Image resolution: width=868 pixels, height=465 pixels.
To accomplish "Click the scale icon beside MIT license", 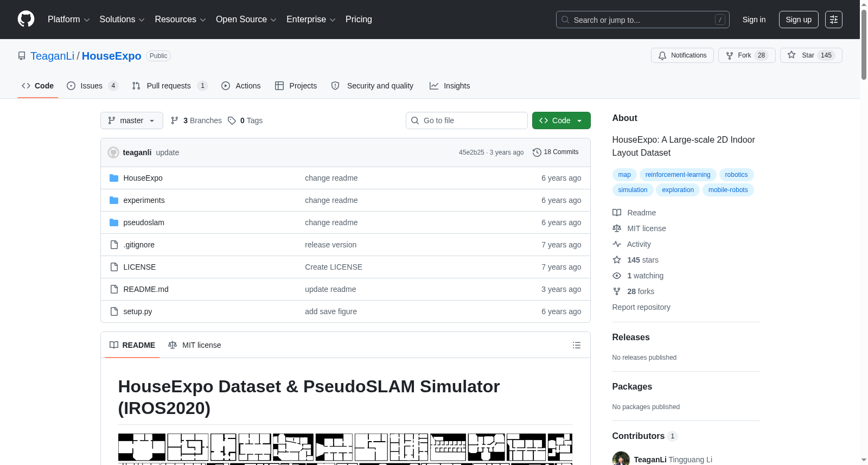I will 617,228.
